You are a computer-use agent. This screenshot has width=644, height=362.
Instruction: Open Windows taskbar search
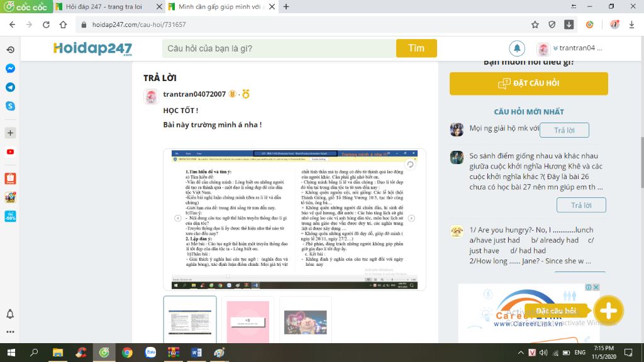(34, 353)
